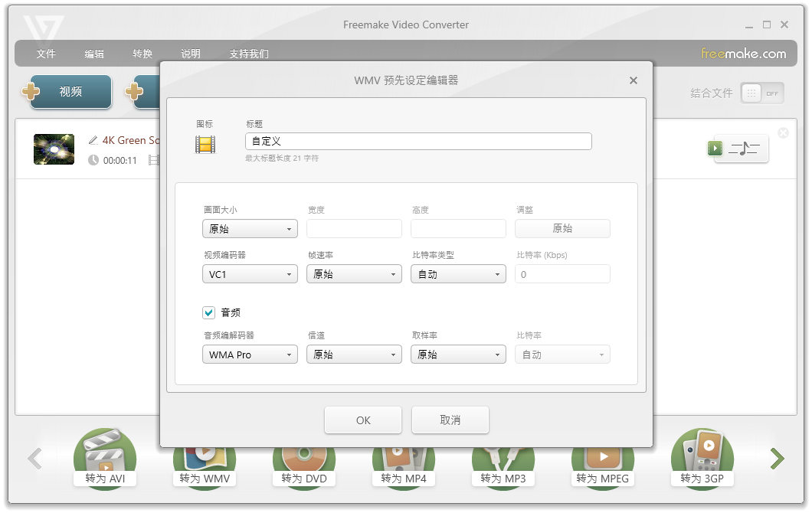
Task: Open the 转换 menu
Action: tap(142, 54)
